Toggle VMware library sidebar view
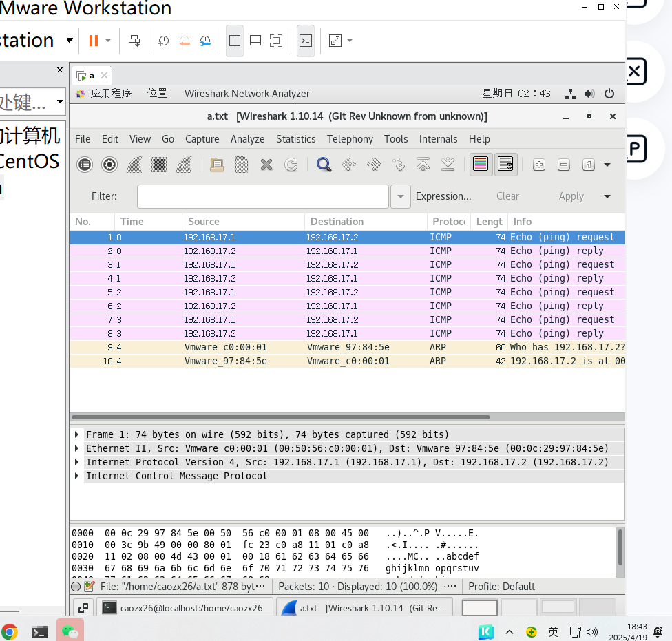Screen dimensions: 672x641 click(235, 41)
